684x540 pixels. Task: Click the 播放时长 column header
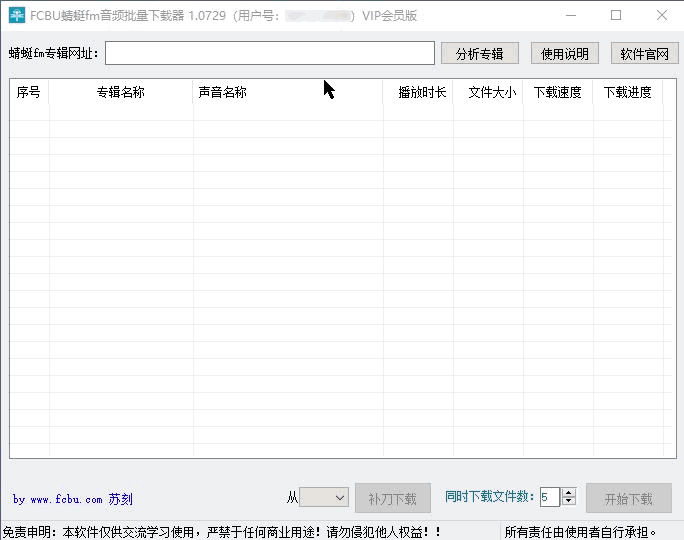coord(418,92)
